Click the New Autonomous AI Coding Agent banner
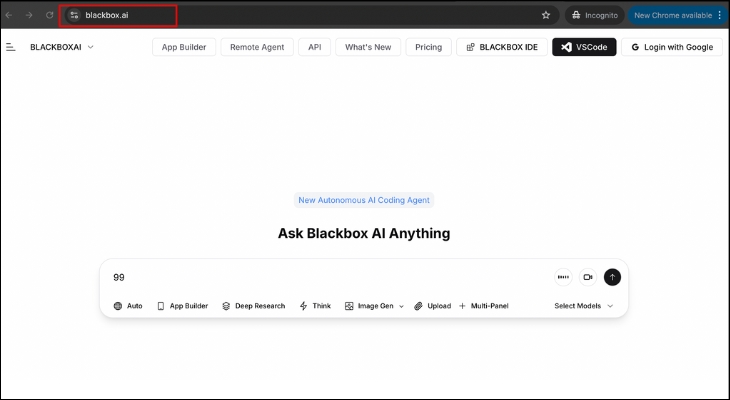The width and height of the screenshot is (730, 400). (x=364, y=200)
